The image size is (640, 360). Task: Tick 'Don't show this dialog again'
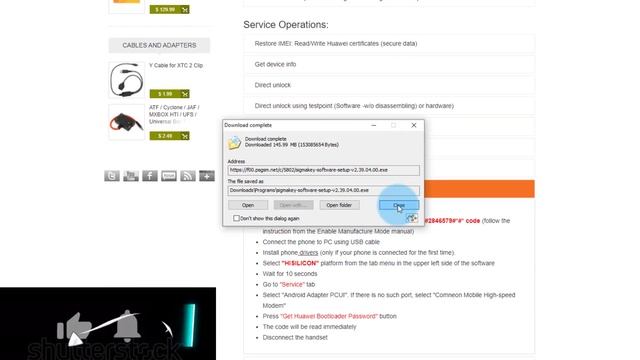(236, 218)
